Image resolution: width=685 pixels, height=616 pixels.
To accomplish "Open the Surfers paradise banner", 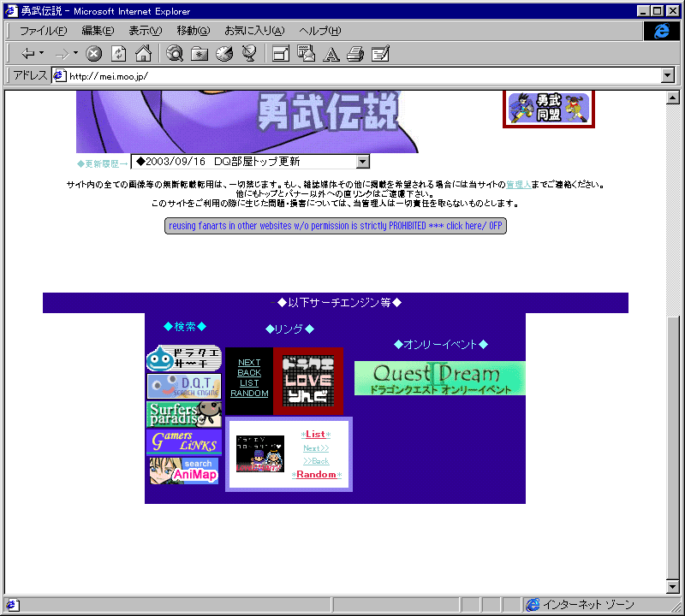I will click(x=184, y=414).
